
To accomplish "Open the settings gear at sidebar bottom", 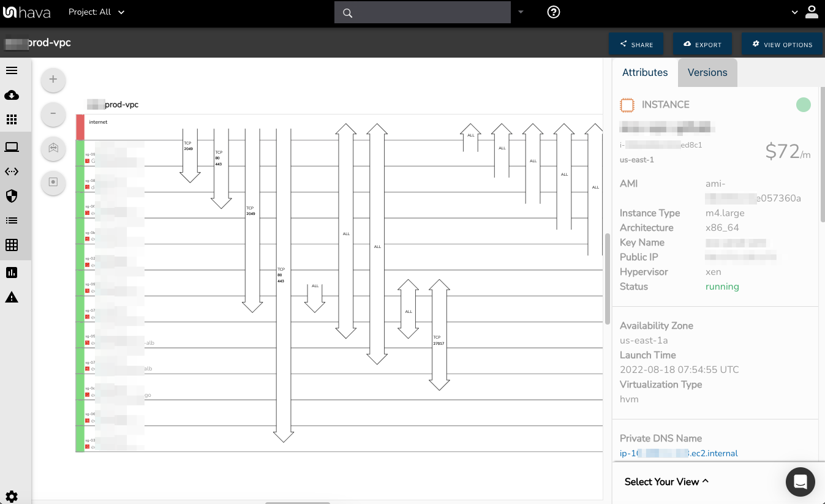I will click(x=11, y=496).
